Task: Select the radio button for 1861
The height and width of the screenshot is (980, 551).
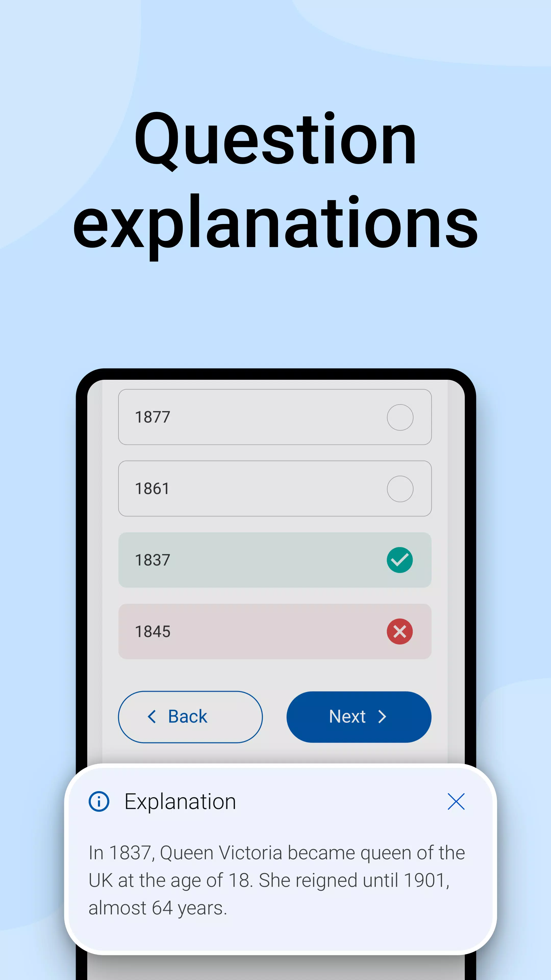Action: coord(400,488)
